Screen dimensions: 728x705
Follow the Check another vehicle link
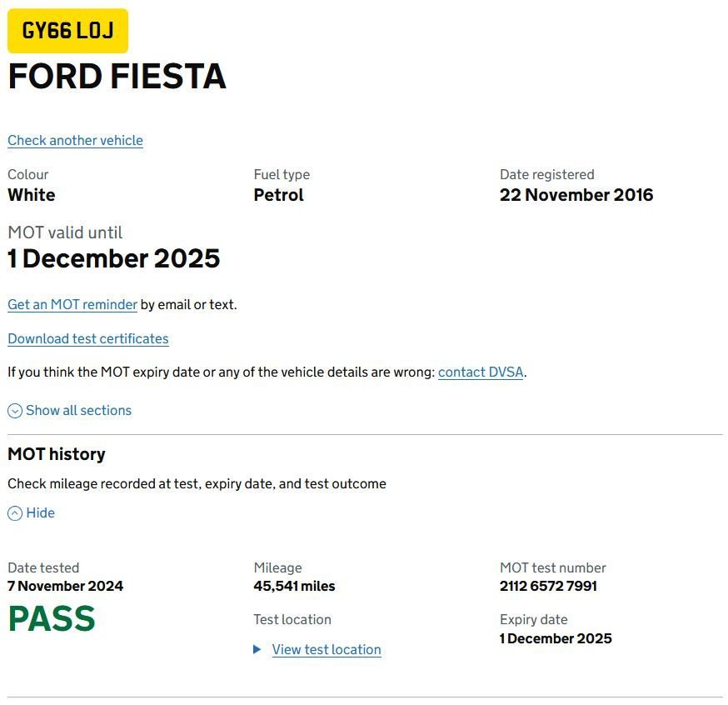point(75,140)
